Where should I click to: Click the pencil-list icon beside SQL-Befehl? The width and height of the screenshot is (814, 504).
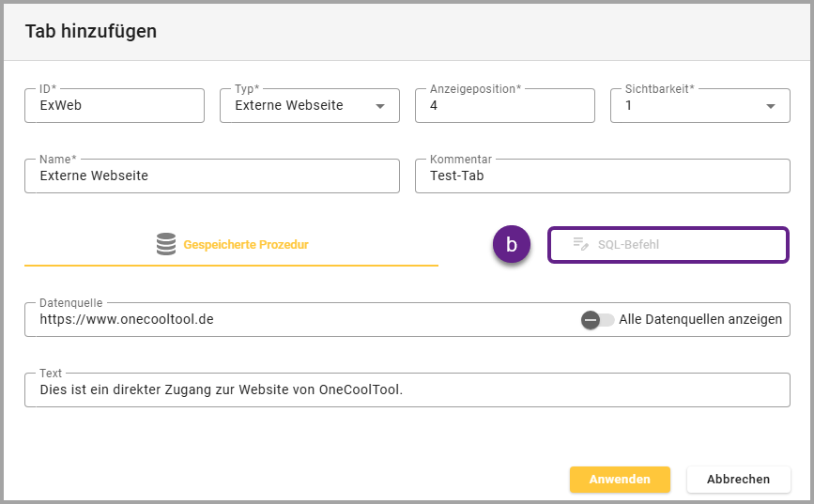click(x=580, y=245)
